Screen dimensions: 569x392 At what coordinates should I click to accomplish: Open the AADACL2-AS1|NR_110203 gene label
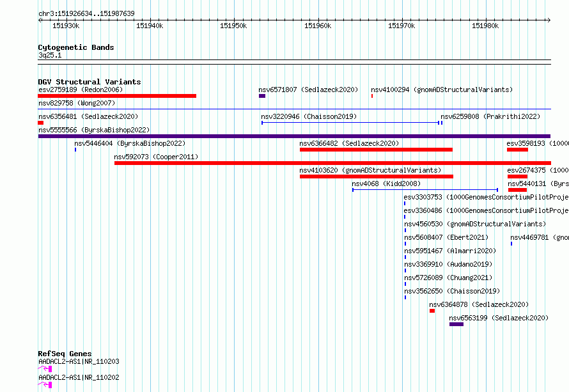tap(79, 361)
